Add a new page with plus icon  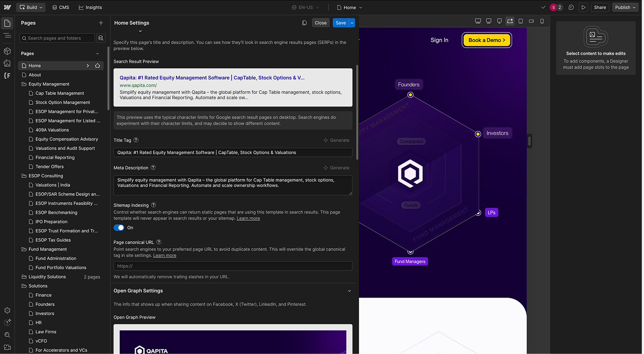tap(101, 23)
